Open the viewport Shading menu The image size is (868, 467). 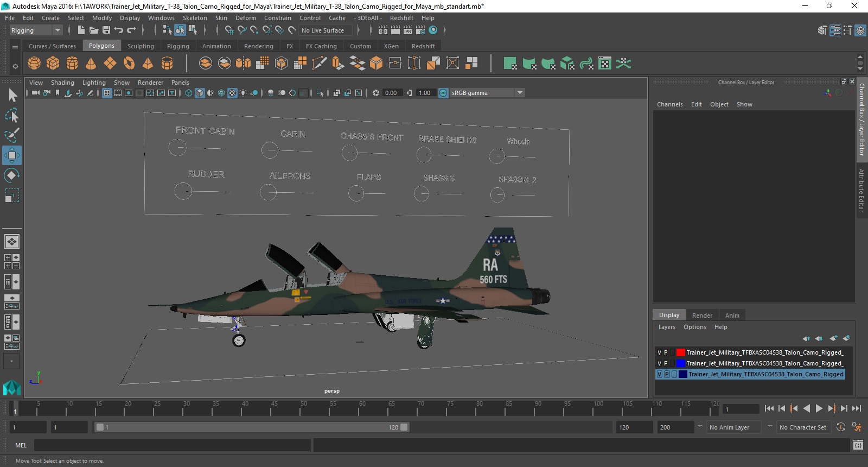(62, 83)
